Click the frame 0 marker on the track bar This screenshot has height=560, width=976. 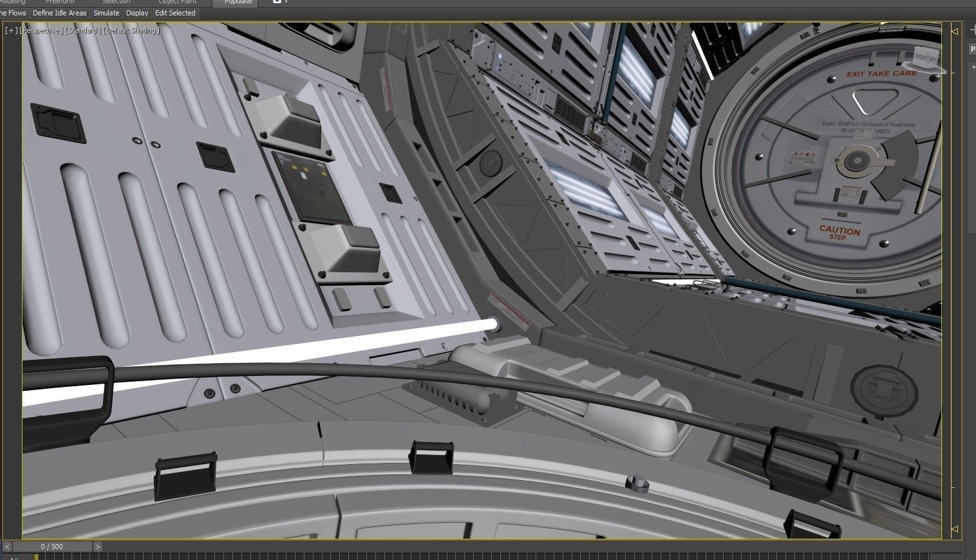[x=36, y=557]
